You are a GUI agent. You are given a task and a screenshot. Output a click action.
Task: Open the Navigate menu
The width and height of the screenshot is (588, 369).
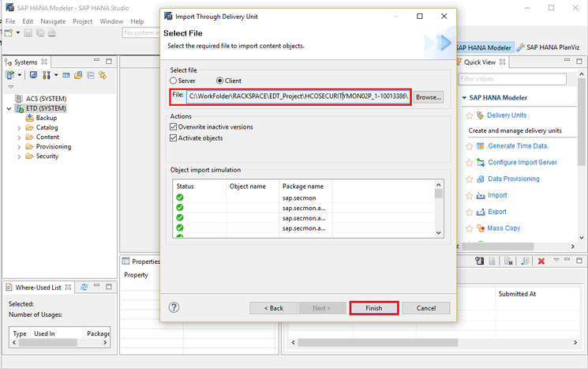click(x=53, y=21)
